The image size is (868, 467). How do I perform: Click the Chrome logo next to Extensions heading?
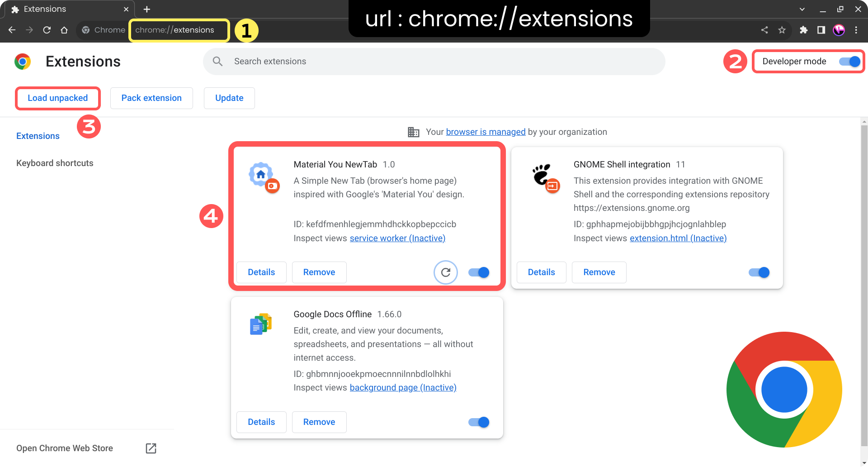[x=23, y=62]
